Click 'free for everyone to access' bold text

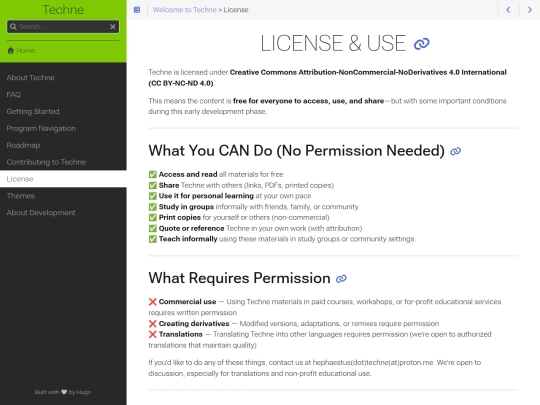click(308, 101)
